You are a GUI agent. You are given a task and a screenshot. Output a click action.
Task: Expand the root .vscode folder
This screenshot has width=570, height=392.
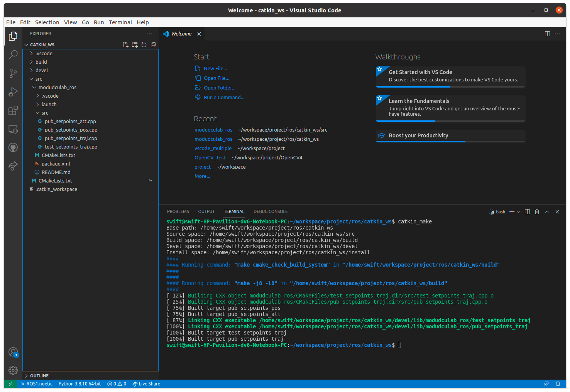click(90, 53)
